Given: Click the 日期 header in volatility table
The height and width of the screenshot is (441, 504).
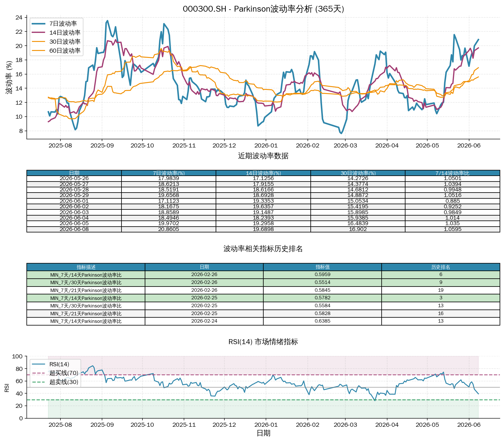Looking at the screenshot, I should pyautogui.click(x=74, y=173).
